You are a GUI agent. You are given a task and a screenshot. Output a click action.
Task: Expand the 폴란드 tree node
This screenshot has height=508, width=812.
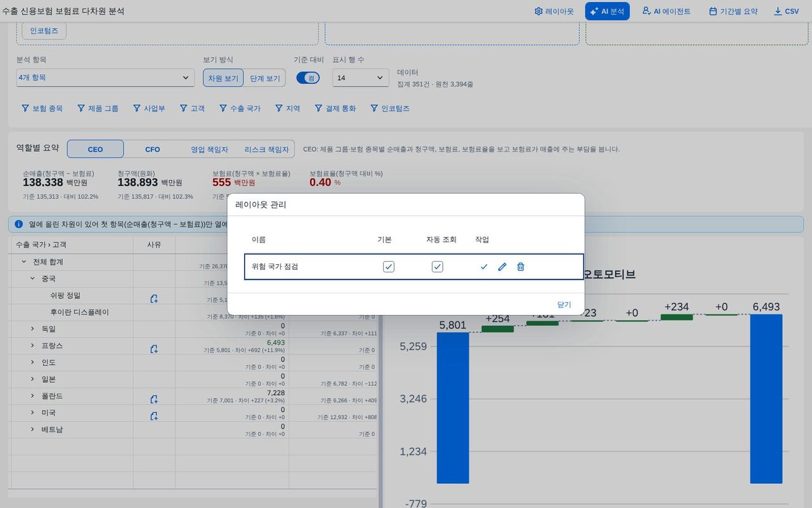(32, 396)
